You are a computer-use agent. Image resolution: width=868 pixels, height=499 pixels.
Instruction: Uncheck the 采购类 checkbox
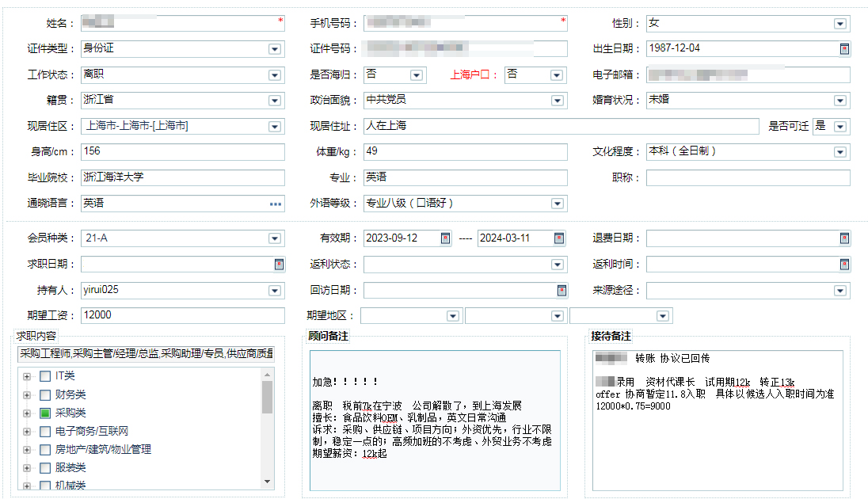[45, 413]
